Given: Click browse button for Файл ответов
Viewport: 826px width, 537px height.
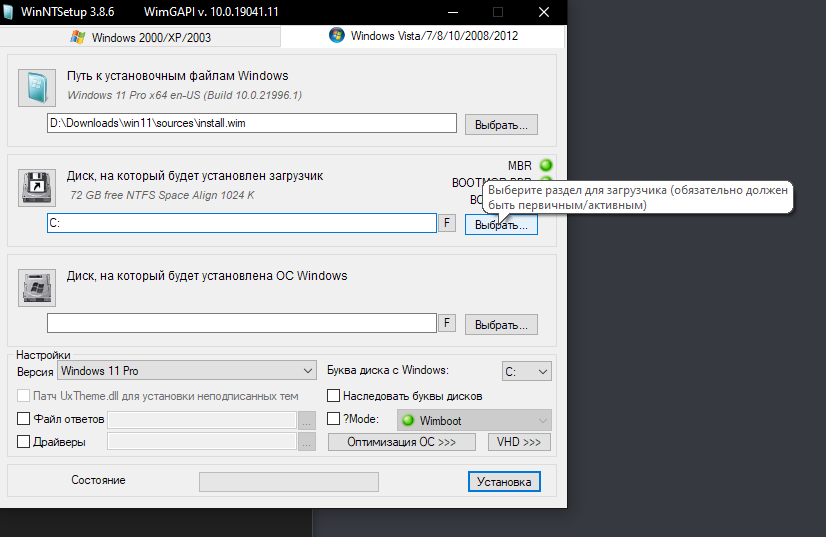Looking at the screenshot, I should tap(307, 420).
